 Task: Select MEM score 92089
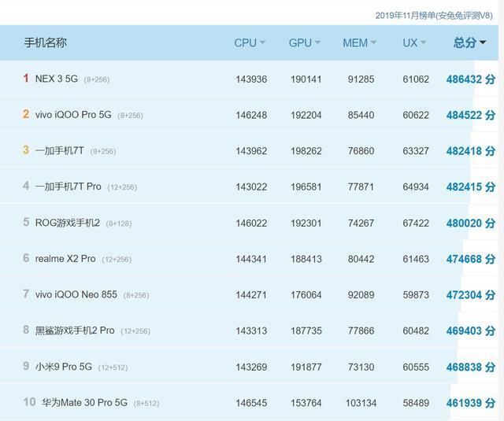(361, 295)
